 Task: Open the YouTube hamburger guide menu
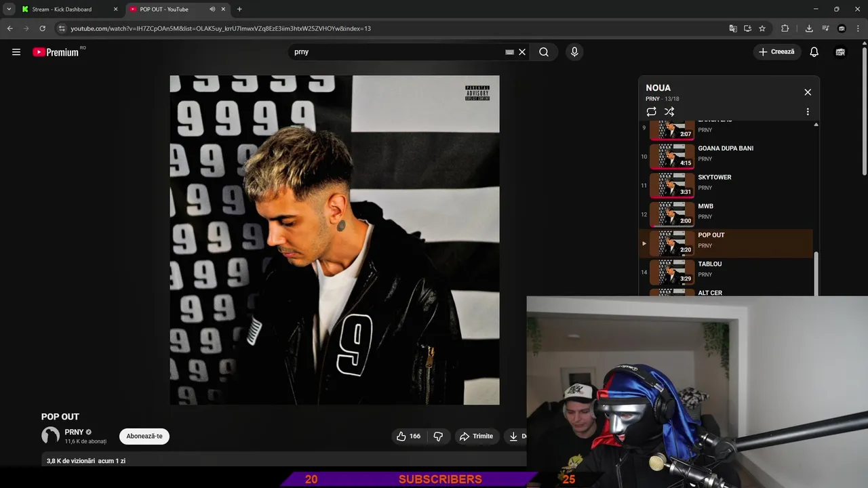pyautogui.click(x=16, y=52)
